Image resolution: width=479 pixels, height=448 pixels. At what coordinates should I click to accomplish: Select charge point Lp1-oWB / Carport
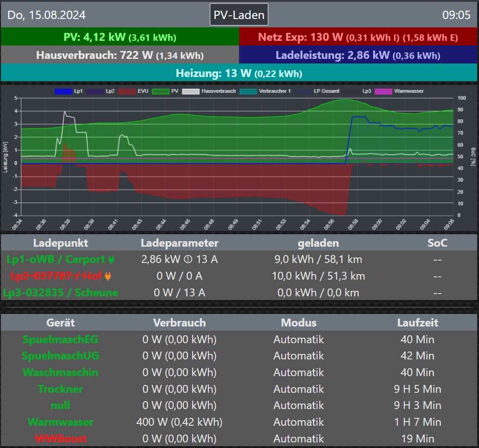click(56, 259)
